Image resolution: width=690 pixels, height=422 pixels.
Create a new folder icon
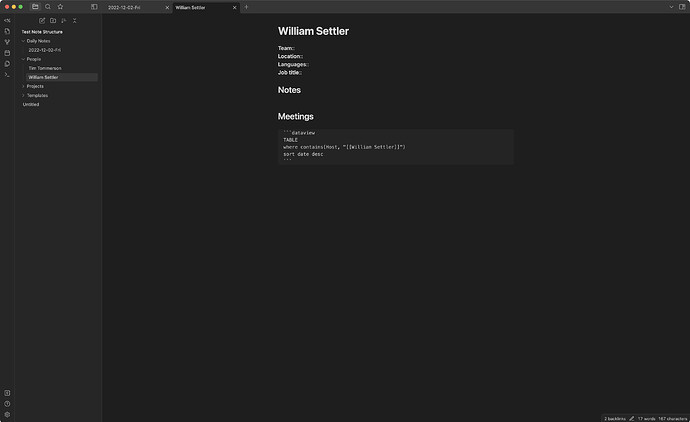pyautogui.click(x=53, y=21)
